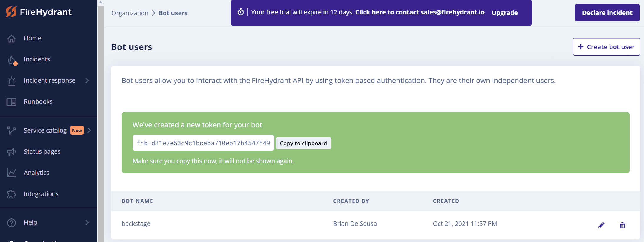Open the Status pages menu item
The image size is (644, 242).
point(42,152)
